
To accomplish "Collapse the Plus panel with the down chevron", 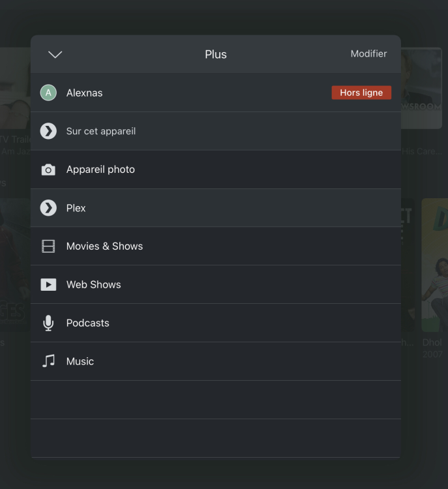I will tap(55, 55).
